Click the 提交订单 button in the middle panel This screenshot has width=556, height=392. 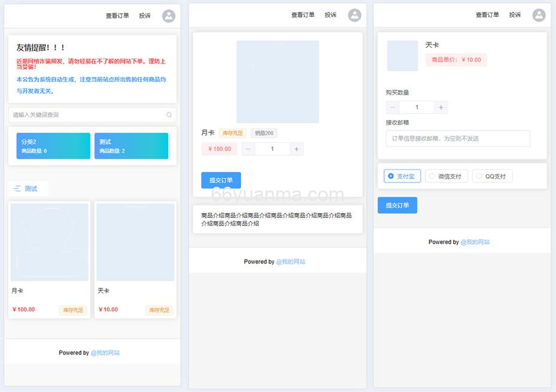[x=221, y=180]
